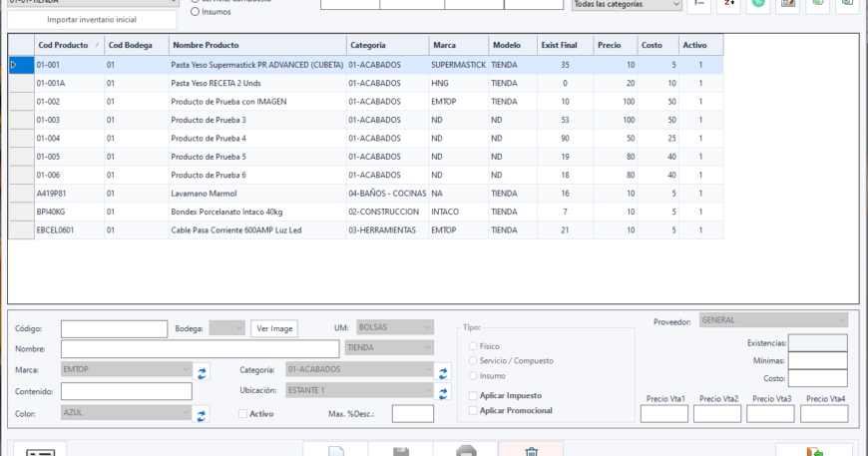Click the Marca column header

point(458,45)
